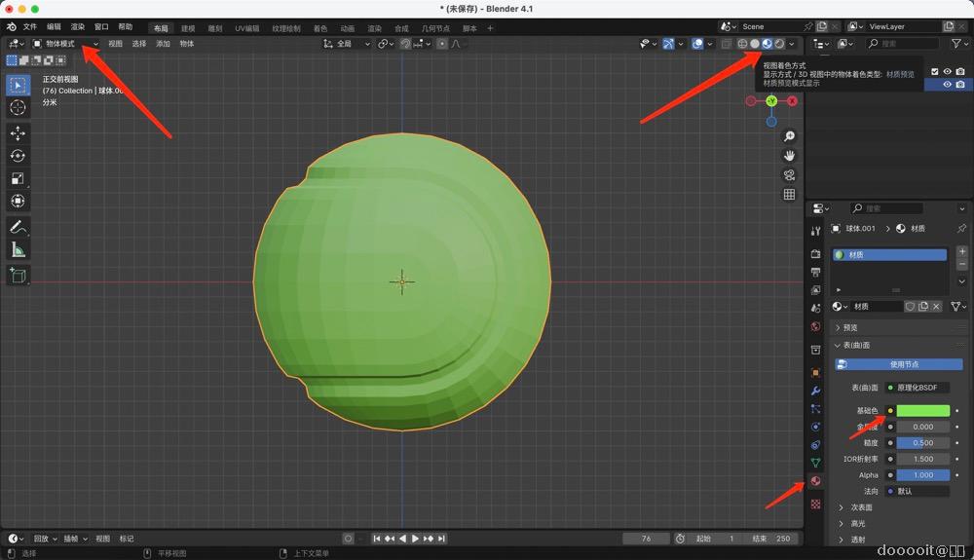The image size is (974, 560).
Task: Toggle the collection exclude checkbox in the outliner
Action: 935,71
